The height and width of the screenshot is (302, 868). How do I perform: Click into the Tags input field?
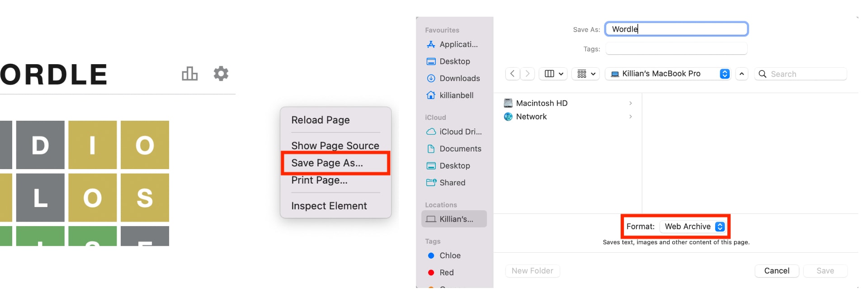point(676,49)
